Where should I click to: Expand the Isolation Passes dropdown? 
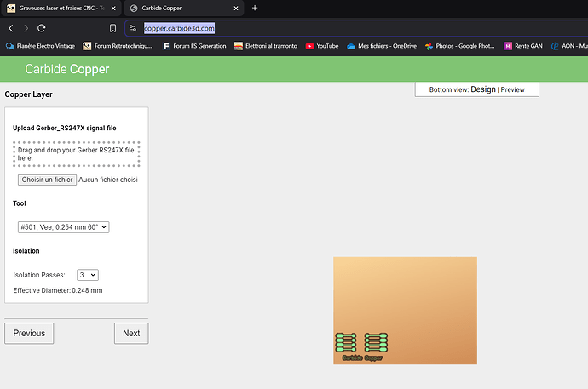click(88, 275)
